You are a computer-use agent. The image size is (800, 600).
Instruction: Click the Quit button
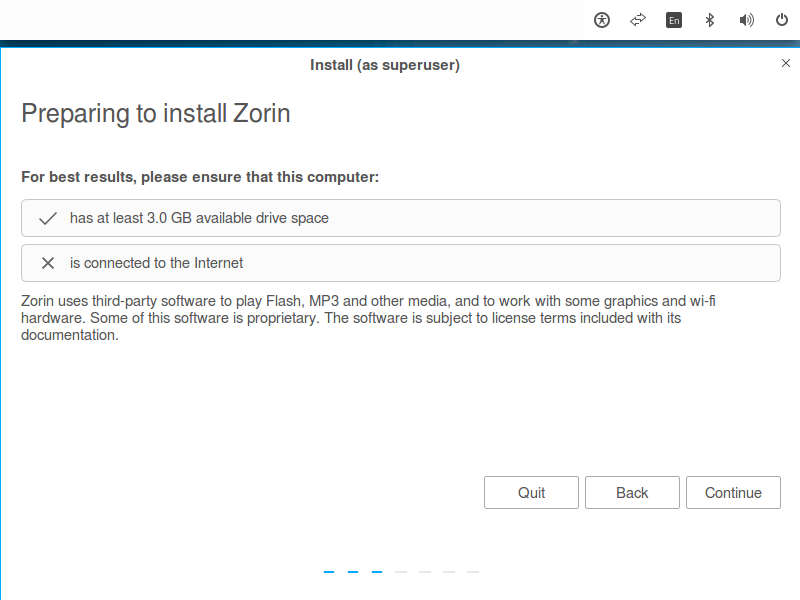click(x=531, y=492)
